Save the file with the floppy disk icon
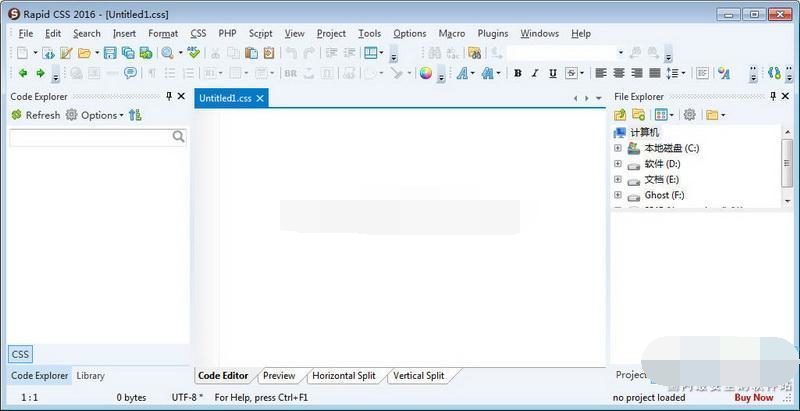 pyautogui.click(x=110, y=53)
